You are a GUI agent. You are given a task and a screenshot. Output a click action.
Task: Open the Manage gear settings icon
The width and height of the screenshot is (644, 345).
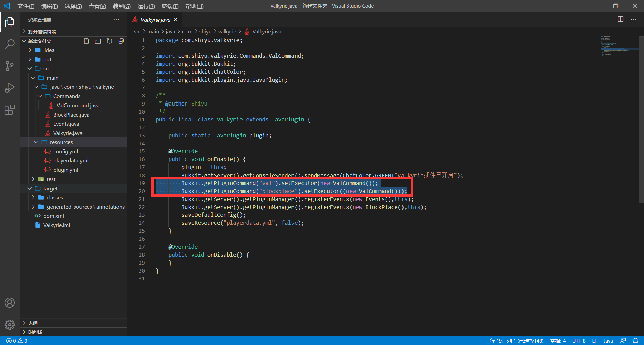point(10,324)
